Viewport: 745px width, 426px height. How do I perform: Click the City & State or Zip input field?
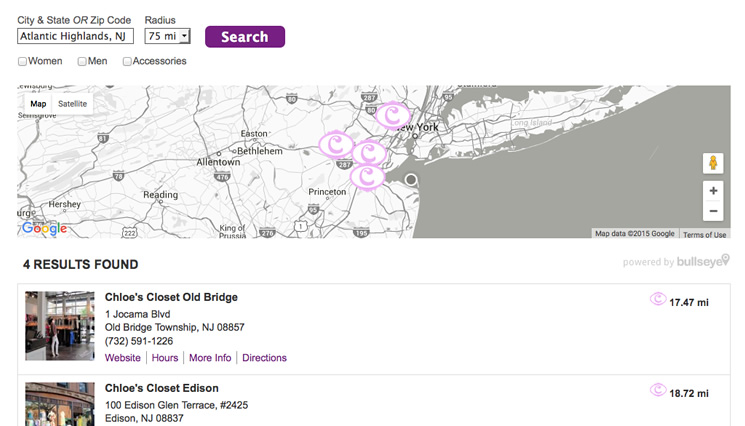point(76,36)
